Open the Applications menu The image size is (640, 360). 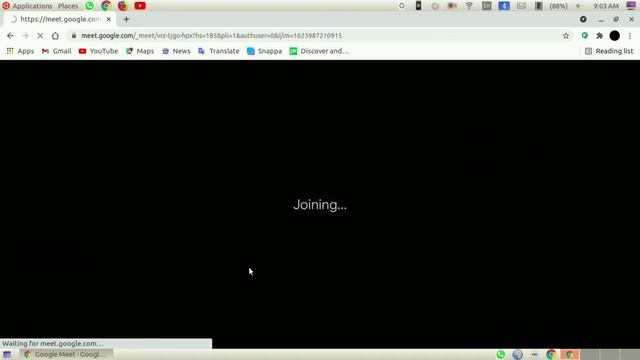[27, 6]
